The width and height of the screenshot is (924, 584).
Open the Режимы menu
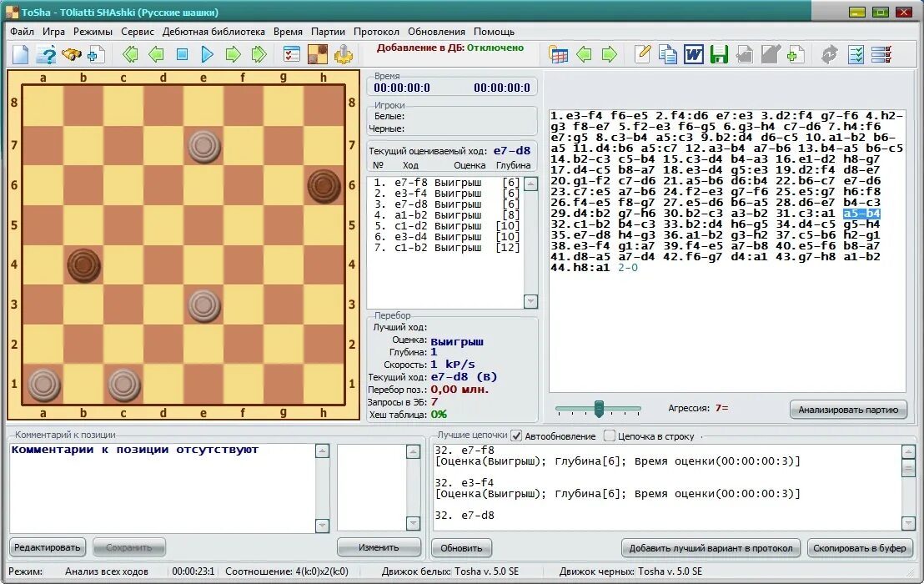pos(93,32)
